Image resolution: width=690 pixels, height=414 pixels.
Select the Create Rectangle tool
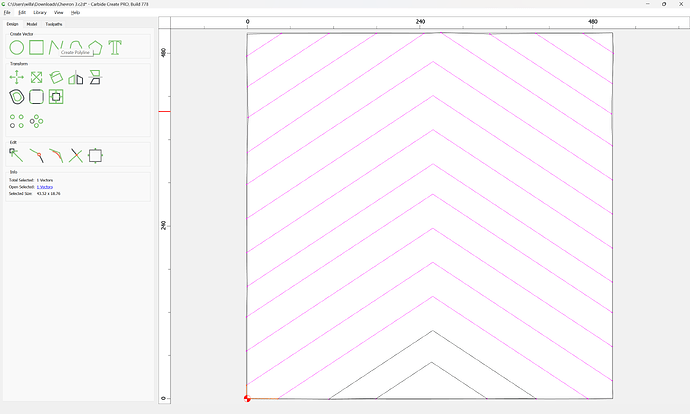[37, 48]
